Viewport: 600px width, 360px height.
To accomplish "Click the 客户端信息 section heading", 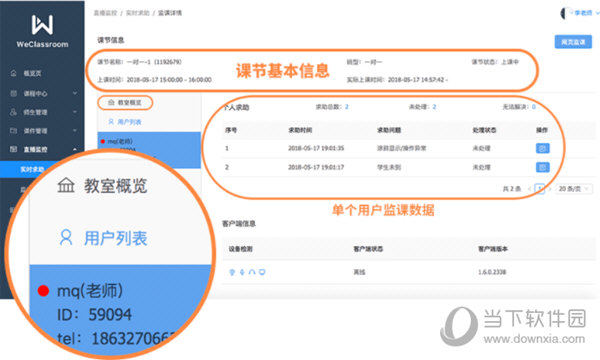I will [239, 223].
